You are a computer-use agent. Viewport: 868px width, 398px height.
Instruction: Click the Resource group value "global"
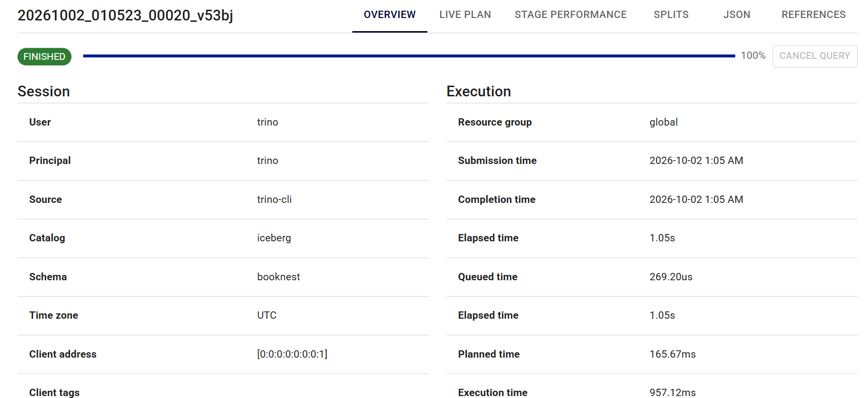click(x=663, y=122)
